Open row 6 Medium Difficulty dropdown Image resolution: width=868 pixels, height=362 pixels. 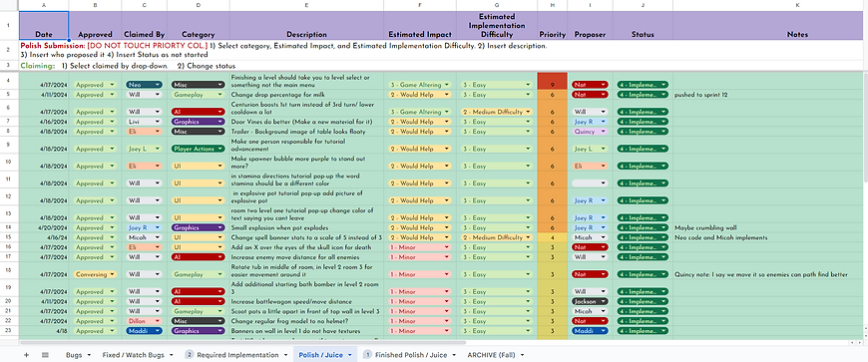[497, 112]
